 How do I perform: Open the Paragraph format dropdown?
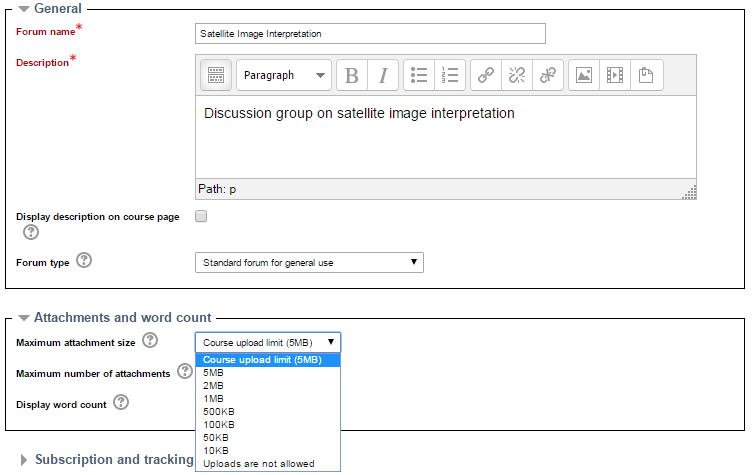point(284,75)
